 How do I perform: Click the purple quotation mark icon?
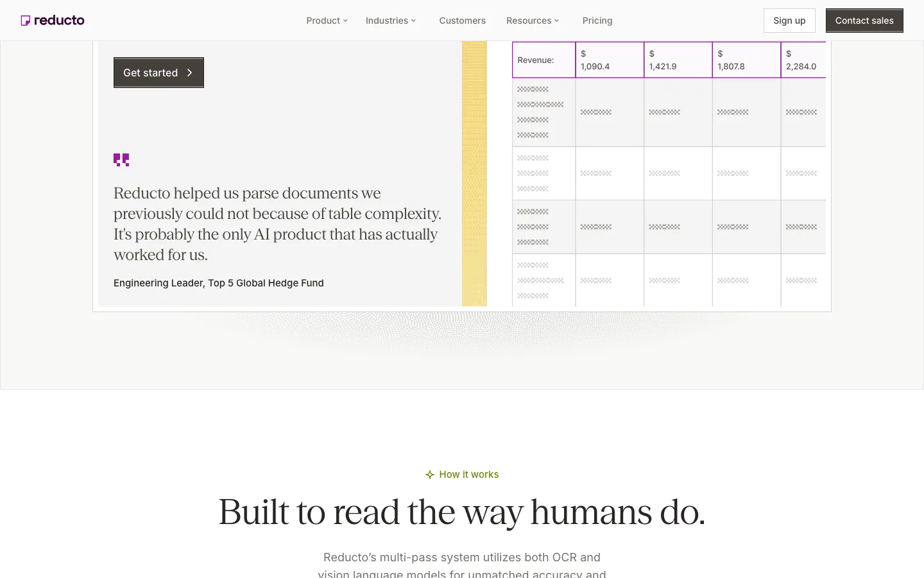point(121,160)
